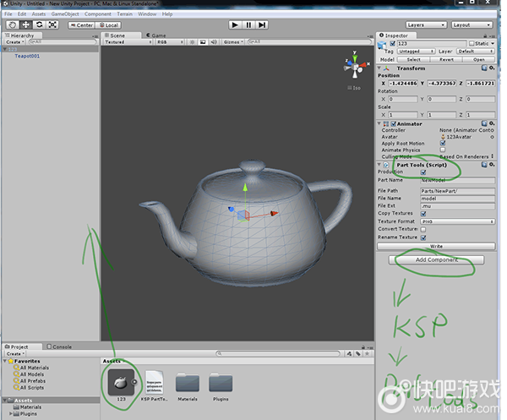Click Add Component button

(437, 259)
